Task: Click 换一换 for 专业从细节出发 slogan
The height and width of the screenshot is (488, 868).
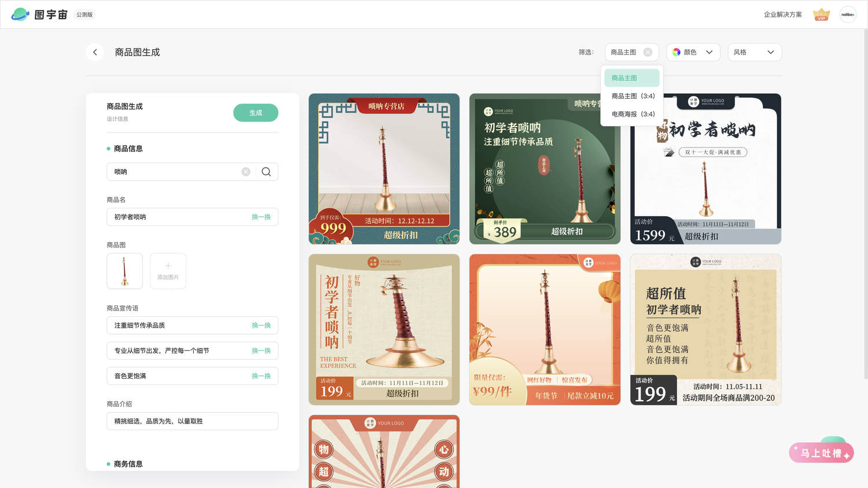Action: [261, 351]
